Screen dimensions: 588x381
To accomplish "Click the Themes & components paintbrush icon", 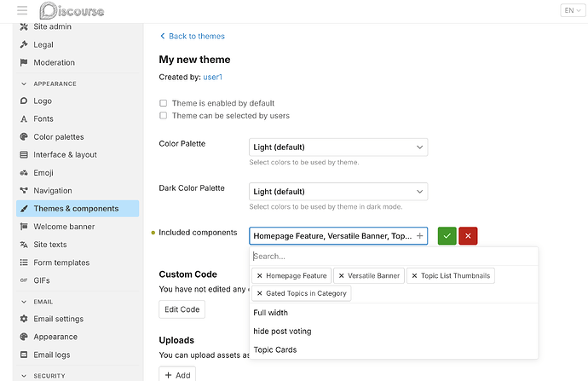I will click(24, 209).
